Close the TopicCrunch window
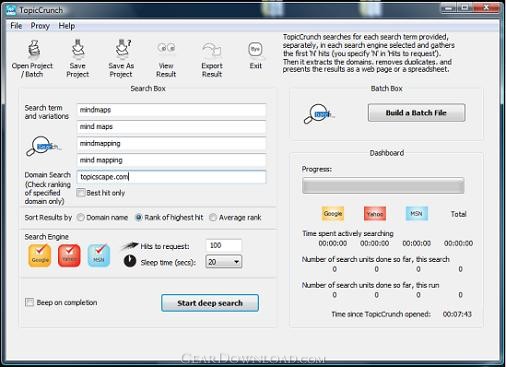The width and height of the screenshot is (506, 367). (x=487, y=8)
